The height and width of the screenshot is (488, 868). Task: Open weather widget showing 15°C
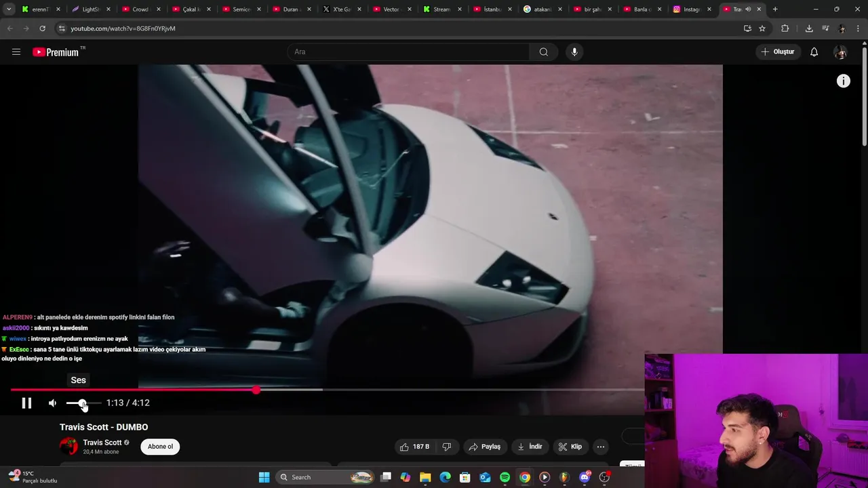33,477
